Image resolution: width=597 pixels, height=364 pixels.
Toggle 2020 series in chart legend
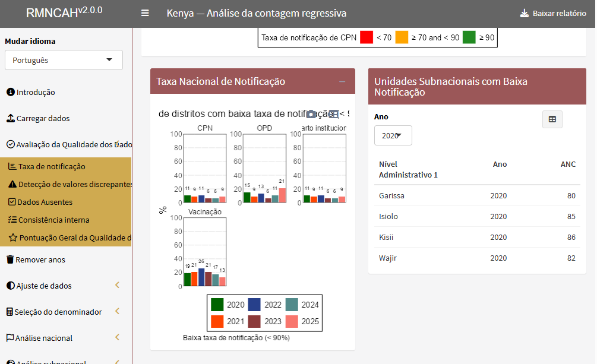point(228,305)
